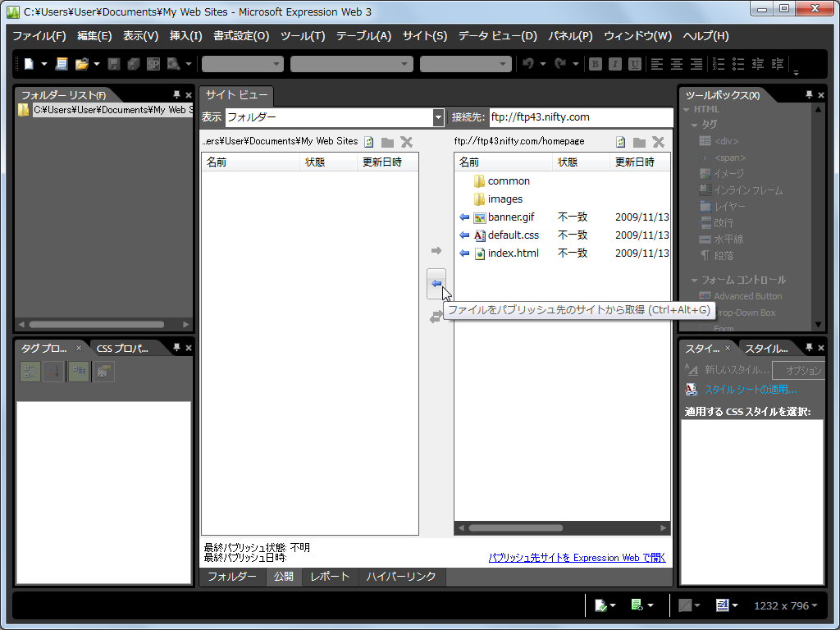Click the Undo arrow icon
This screenshot has height=630, width=840.
tap(528, 64)
